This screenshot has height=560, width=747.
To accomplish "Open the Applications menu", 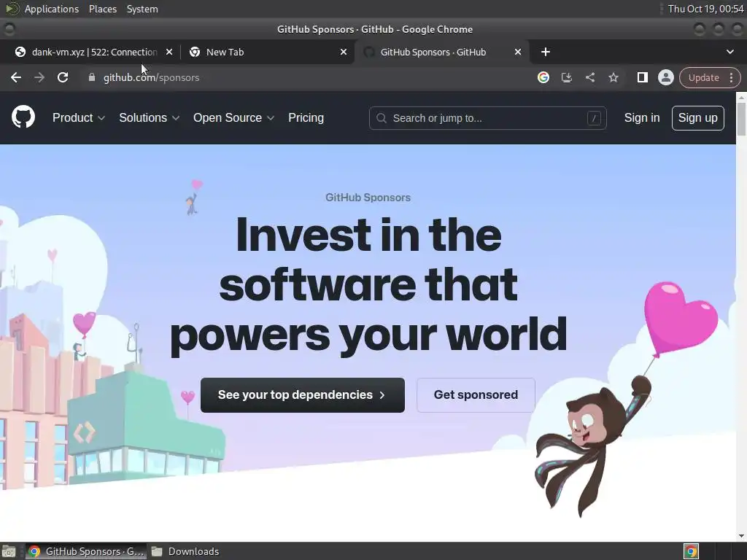I will tap(52, 9).
